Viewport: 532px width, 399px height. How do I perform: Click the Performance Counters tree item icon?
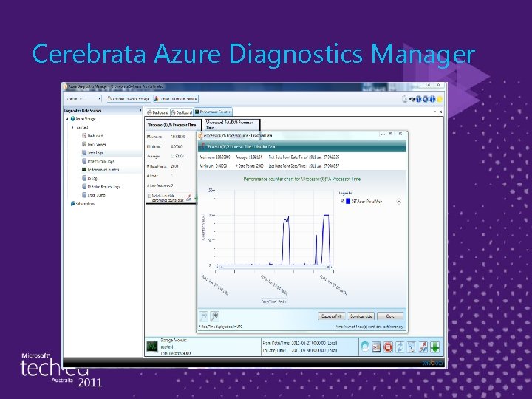(84, 170)
